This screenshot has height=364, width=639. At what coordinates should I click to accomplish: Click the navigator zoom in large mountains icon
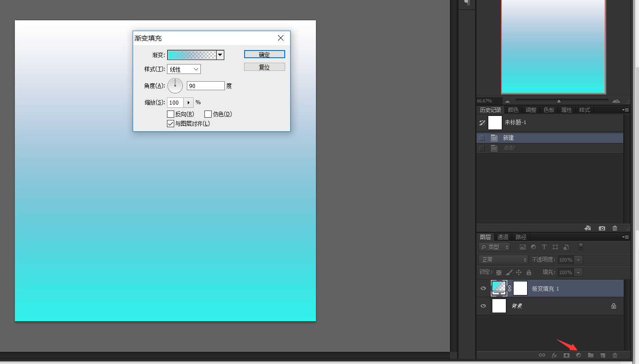616,101
